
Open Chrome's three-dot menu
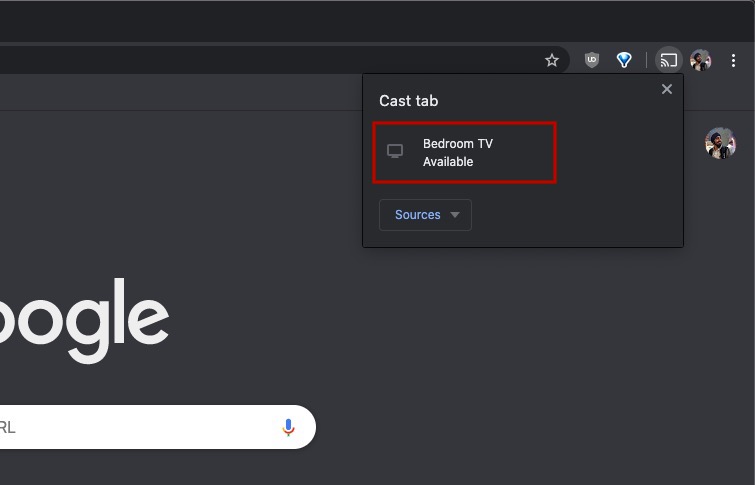(734, 60)
